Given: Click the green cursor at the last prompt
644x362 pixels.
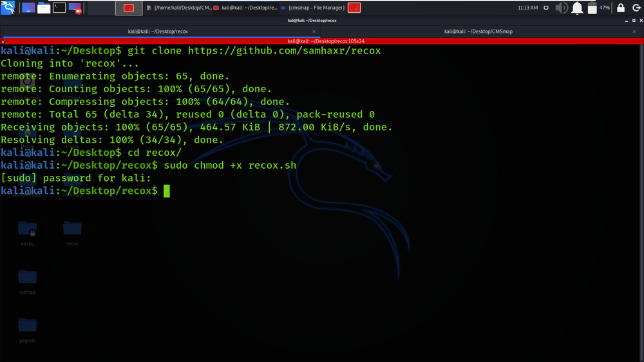Looking at the screenshot, I should click(x=166, y=191).
